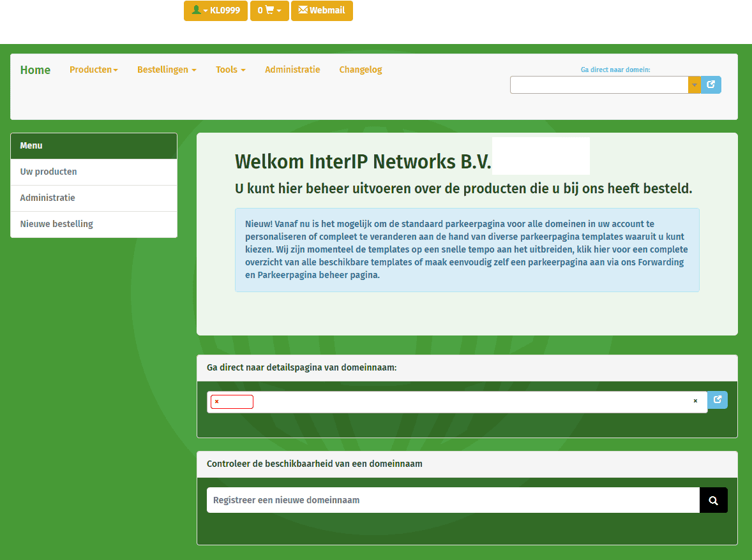Click the blue go-to icon next to the detailspagina field
Image resolution: width=752 pixels, height=560 pixels.
[718, 400]
